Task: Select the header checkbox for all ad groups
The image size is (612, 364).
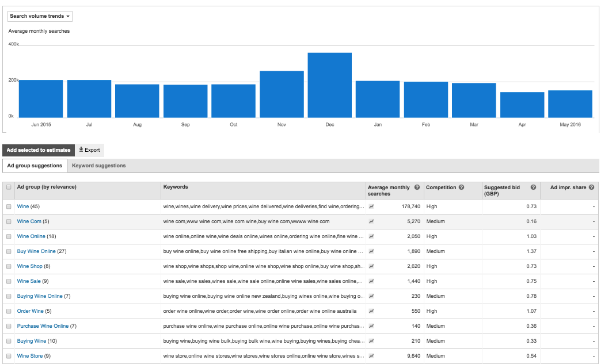Action: click(x=9, y=187)
